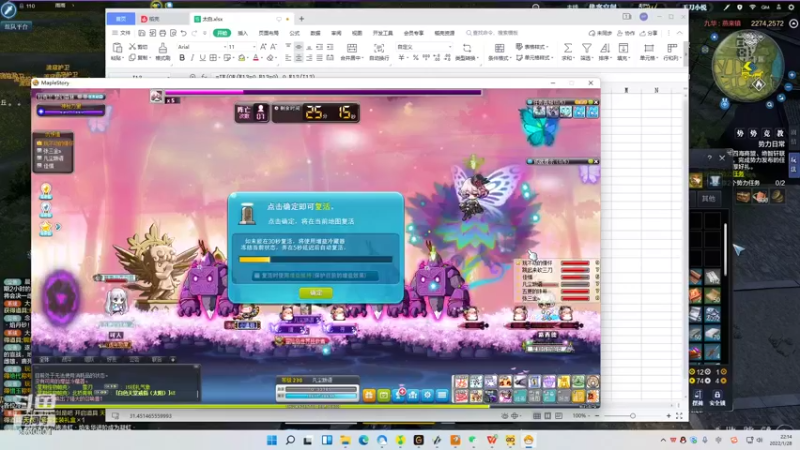Viewport: 800px width, 450px height.
Task: Open the MapleStory community guild icon
Action: coord(413,395)
